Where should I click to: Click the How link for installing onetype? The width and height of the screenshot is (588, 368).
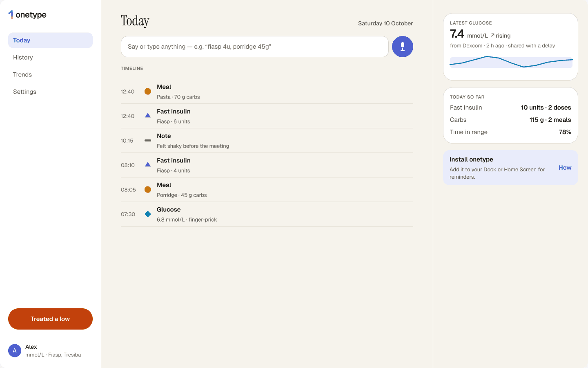pyautogui.click(x=565, y=168)
